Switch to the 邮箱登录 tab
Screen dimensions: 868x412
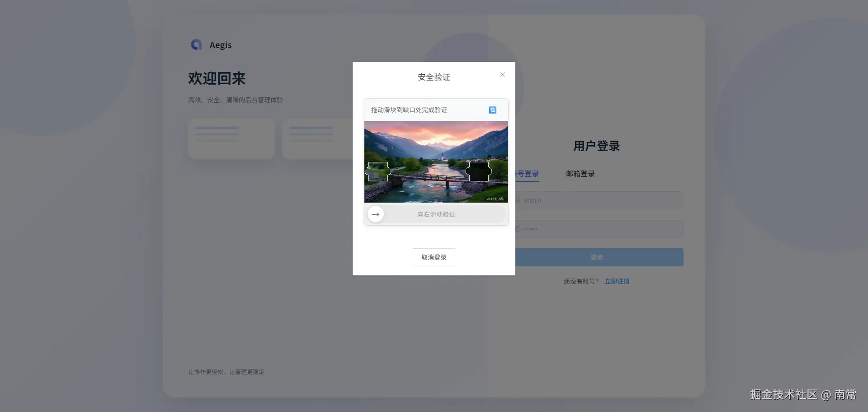point(580,174)
